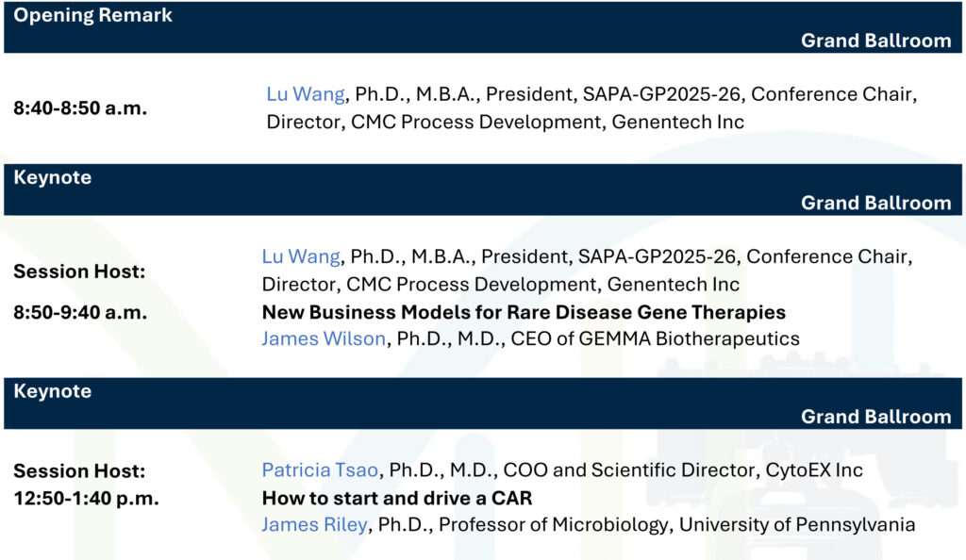
Task: Open the James Wilson speaker link
Action: (324, 338)
